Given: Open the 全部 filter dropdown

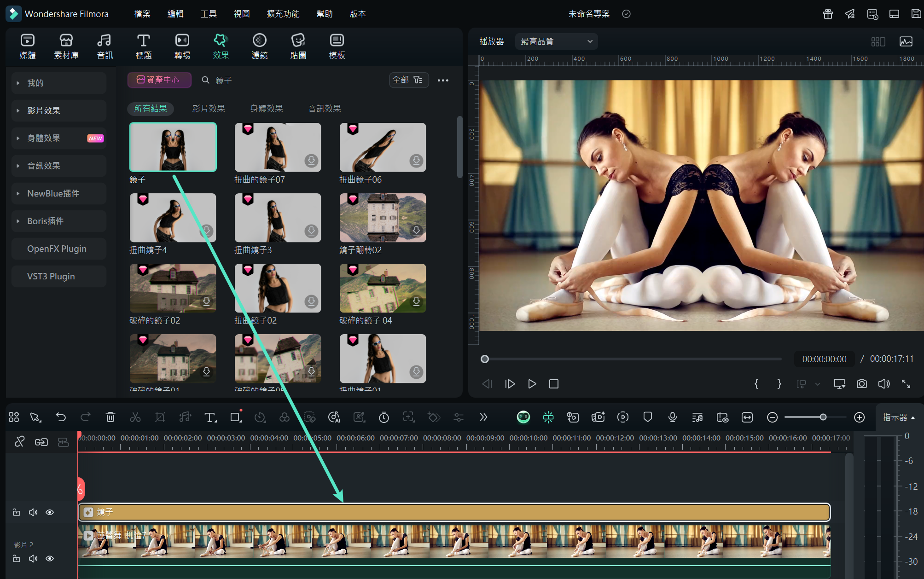Looking at the screenshot, I should click(408, 80).
